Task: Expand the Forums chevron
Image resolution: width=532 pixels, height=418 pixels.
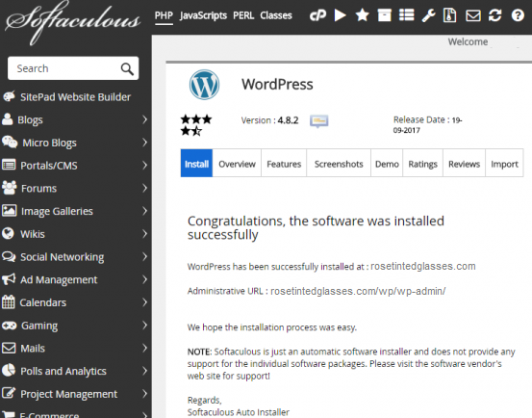Action: click(145, 188)
